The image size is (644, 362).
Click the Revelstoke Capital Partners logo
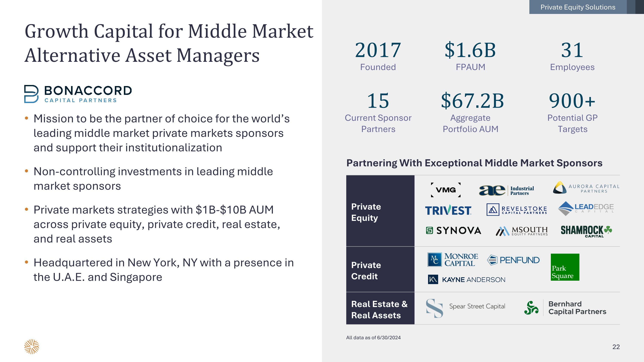517,210
